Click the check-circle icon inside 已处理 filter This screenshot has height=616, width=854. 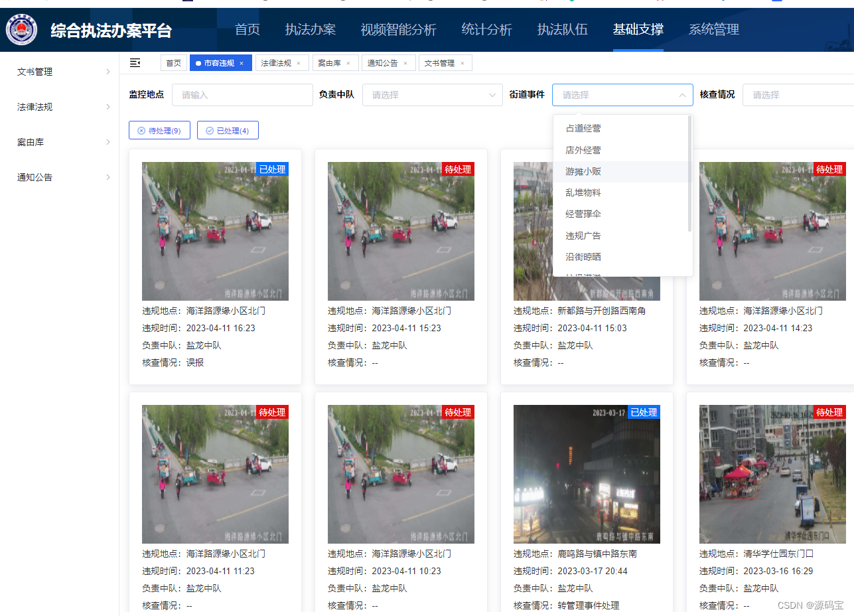[210, 130]
